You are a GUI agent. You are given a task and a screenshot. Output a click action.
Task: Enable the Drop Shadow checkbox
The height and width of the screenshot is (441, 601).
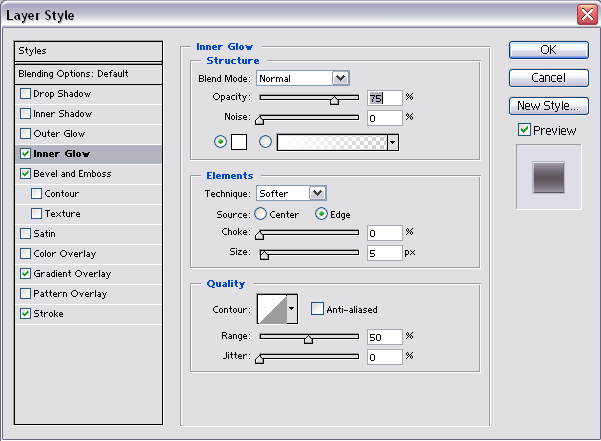(25, 94)
